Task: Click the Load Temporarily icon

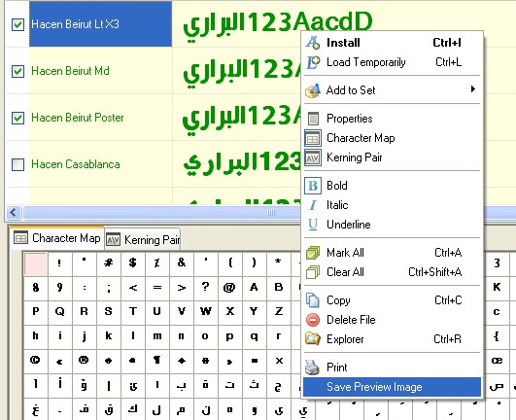Action: coord(313,62)
